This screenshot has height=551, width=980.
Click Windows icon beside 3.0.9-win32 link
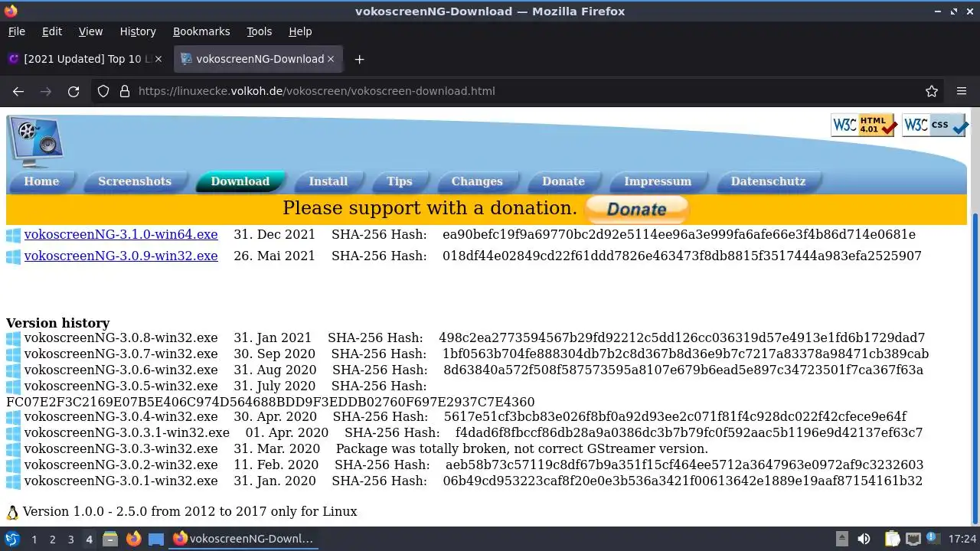14,257
